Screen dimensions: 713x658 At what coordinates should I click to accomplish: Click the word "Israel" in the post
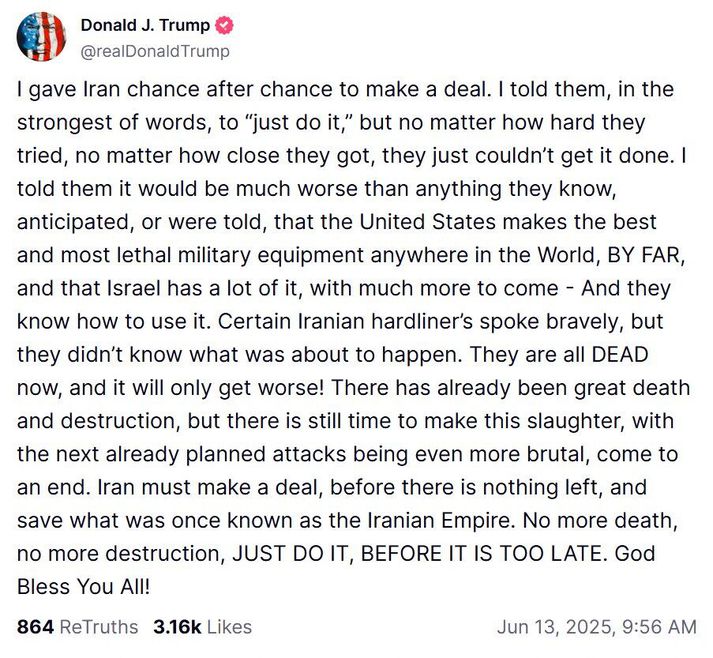(x=134, y=288)
